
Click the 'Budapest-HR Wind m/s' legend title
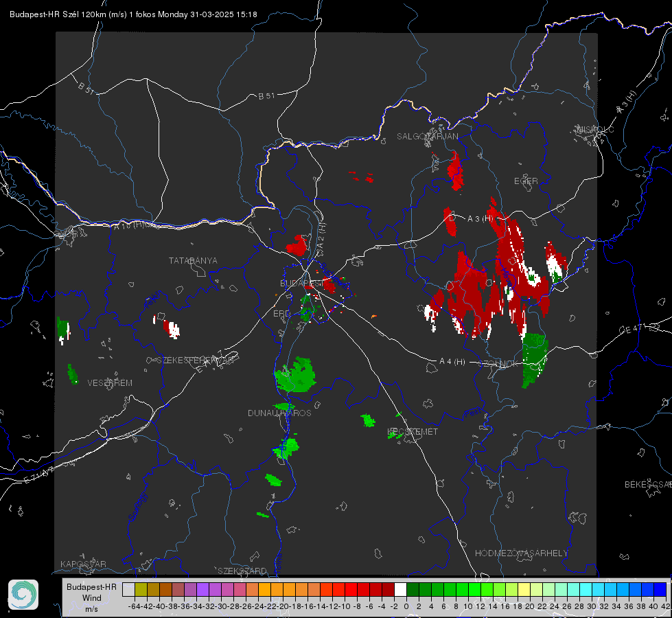tap(92, 597)
